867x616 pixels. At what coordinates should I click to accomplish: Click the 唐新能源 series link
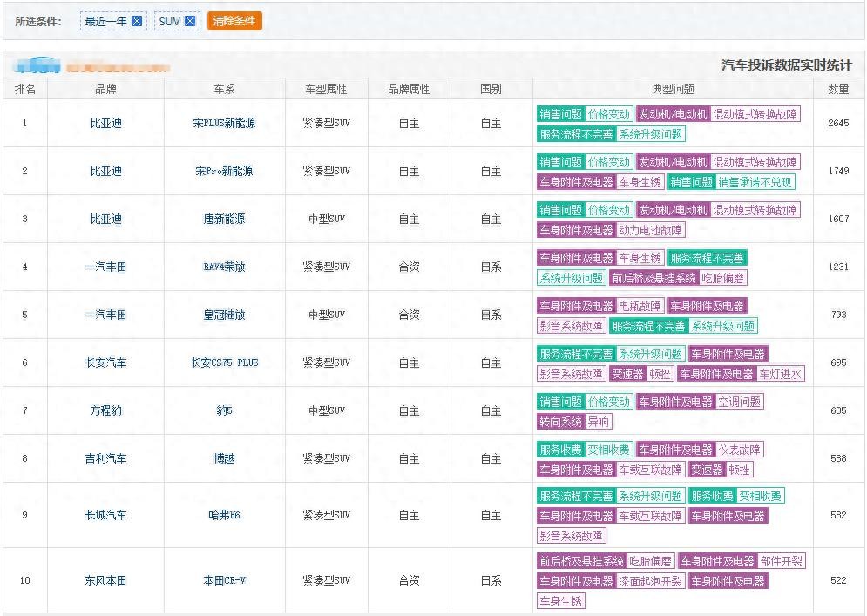[x=224, y=220]
